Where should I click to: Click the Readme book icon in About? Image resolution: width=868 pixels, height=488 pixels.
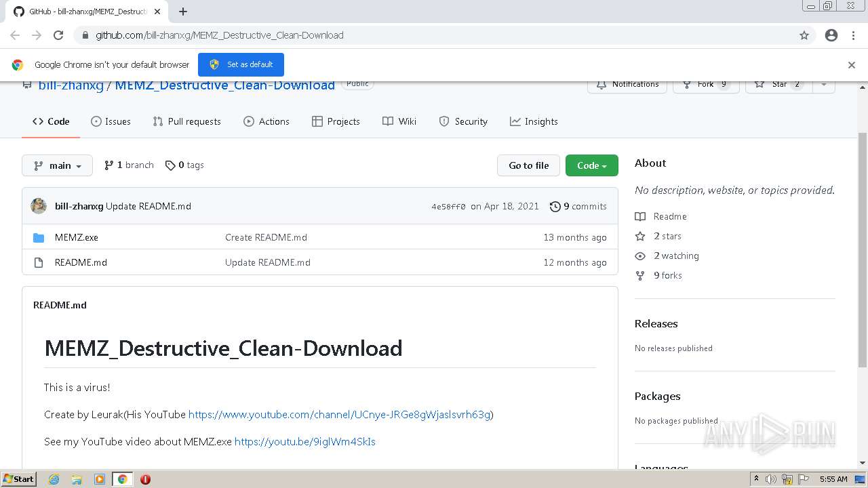[x=640, y=217]
